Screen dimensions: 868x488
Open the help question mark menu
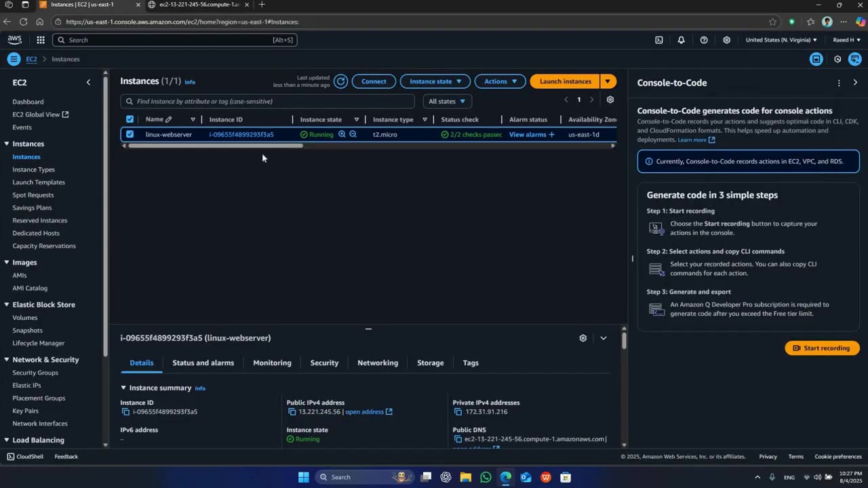[x=704, y=40]
